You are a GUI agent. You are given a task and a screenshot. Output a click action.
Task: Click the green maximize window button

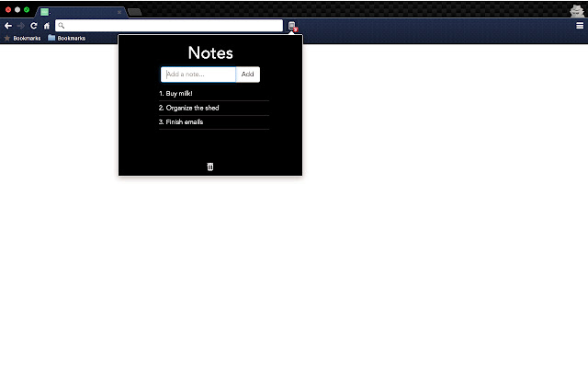pos(27,10)
